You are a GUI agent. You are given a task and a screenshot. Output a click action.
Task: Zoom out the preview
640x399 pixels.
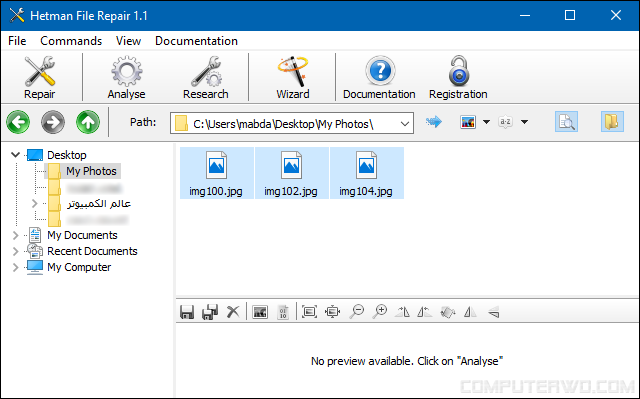coord(357,312)
